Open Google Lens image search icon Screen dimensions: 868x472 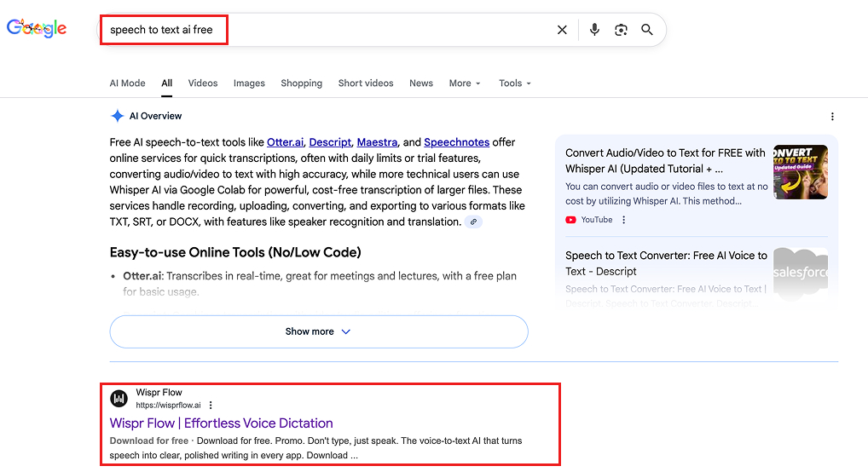pyautogui.click(x=621, y=30)
